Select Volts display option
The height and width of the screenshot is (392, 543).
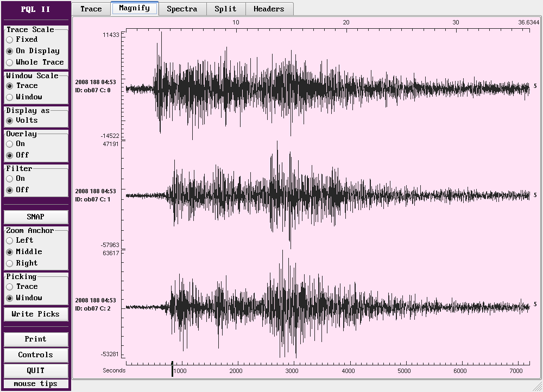point(10,121)
